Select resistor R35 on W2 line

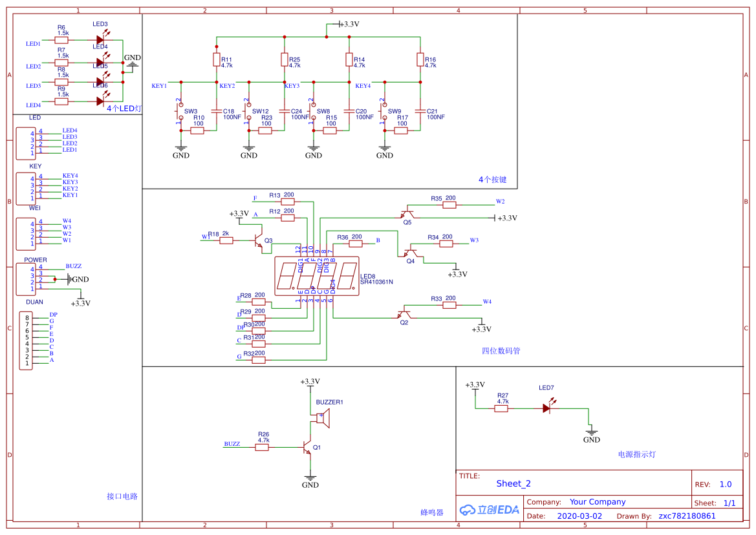coord(449,205)
